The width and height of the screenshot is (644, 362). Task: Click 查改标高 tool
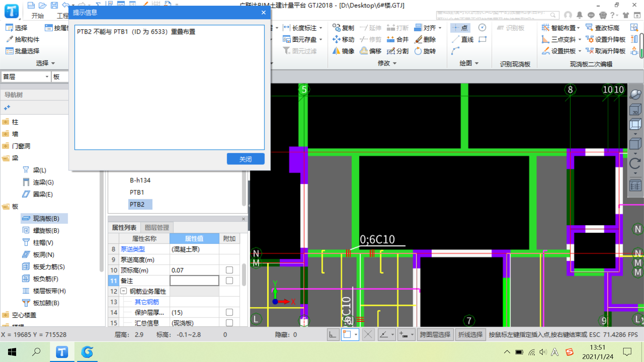tap(603, 28)
